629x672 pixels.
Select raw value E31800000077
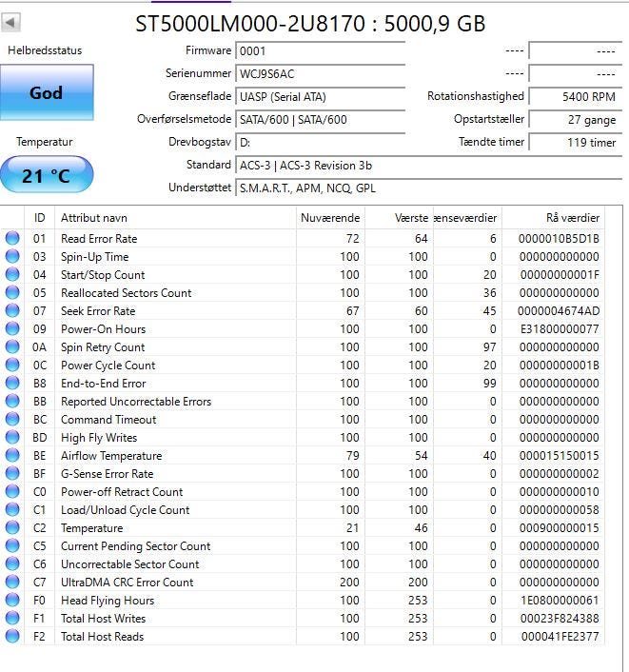point(560,329)
